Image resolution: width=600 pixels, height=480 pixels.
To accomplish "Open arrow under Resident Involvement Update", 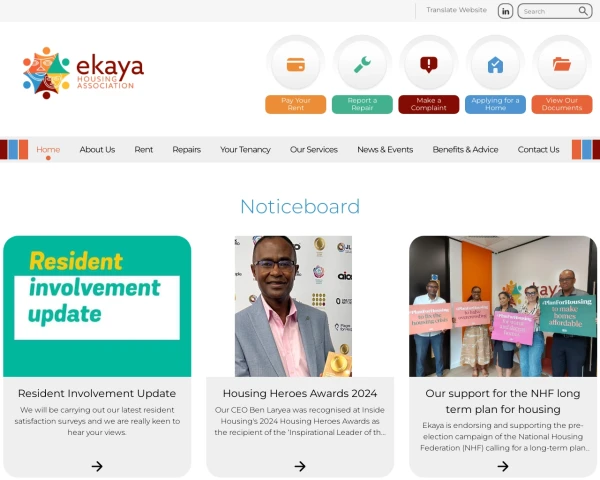I will click(97, 466).
